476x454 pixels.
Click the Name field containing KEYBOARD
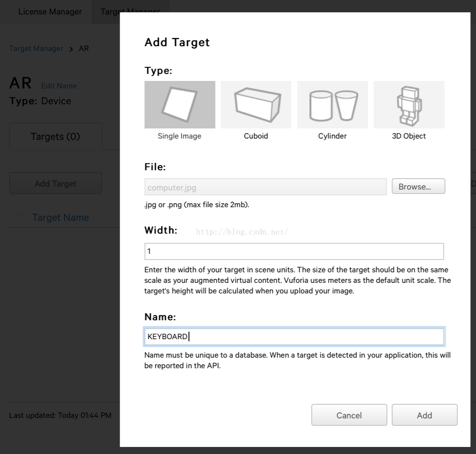tap(294, 337)
